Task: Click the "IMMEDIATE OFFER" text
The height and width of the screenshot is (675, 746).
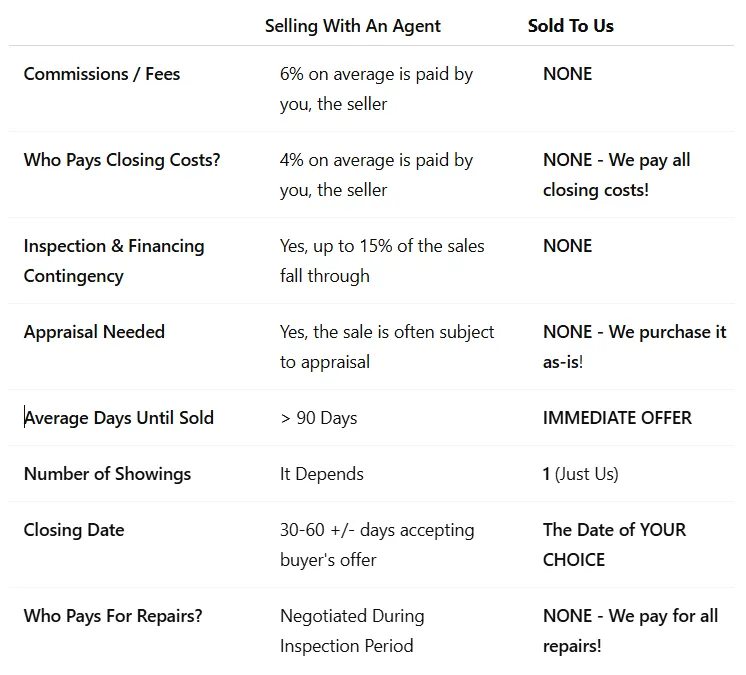Action: pos(617,418)
